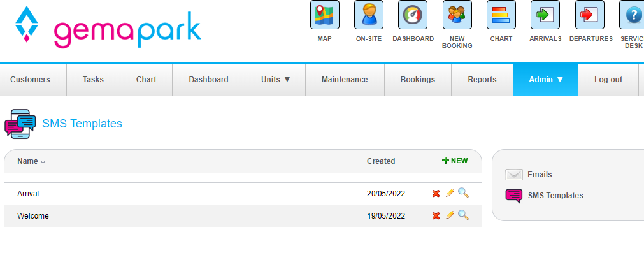Expand the Units dropdown menu

pyautogui.click(x=275, y=80)
